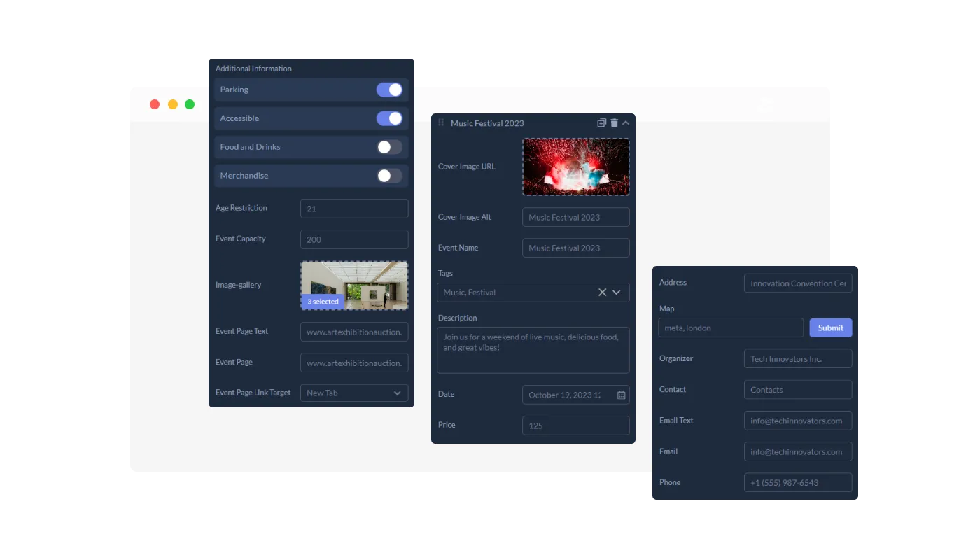Image resolution: width=959 pixels, height=560 pixels.
Task: Open the Event Page Link Target dropdown
Action: (354, 393)
